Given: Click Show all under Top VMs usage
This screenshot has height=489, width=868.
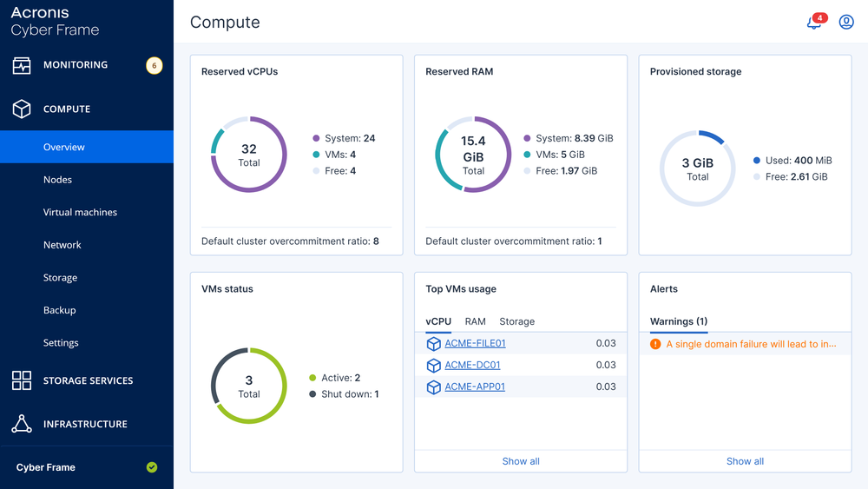Looking at the screenshot, I should [x=521, y=461].
